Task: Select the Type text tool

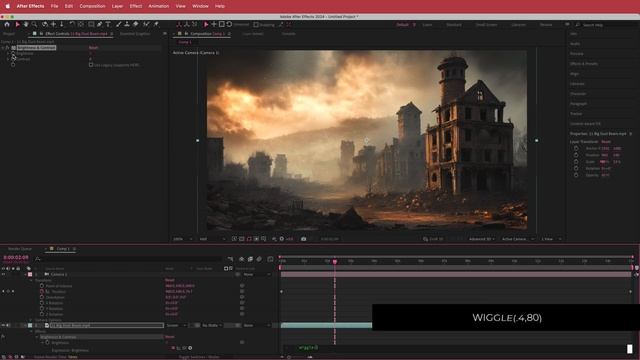Action: point(108,24)
